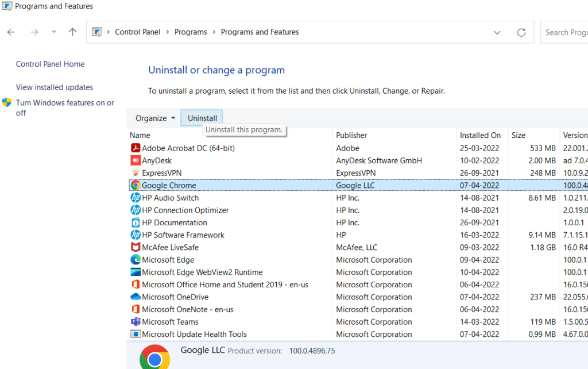Open Turn Windows features on or off

pyautogui.click(x=65, y=107)
